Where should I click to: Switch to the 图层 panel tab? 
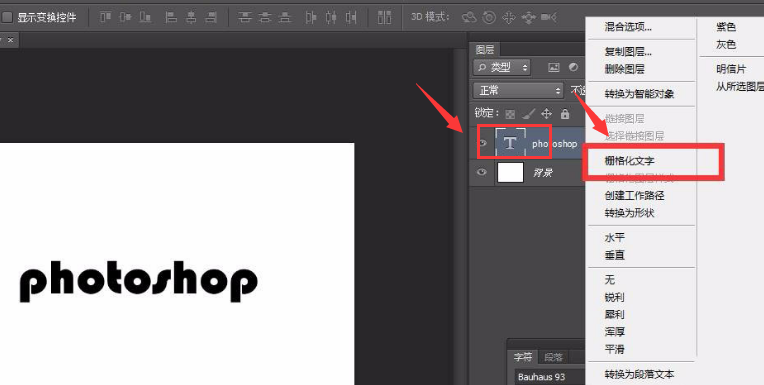tap(485, 49)
